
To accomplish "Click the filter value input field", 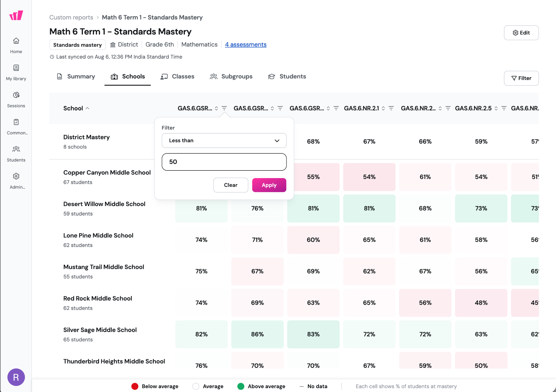I will [224, 162].
